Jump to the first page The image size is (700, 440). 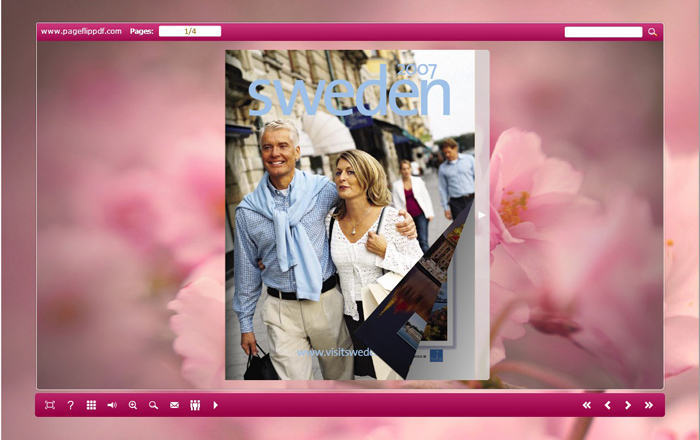tap(587, 405)
